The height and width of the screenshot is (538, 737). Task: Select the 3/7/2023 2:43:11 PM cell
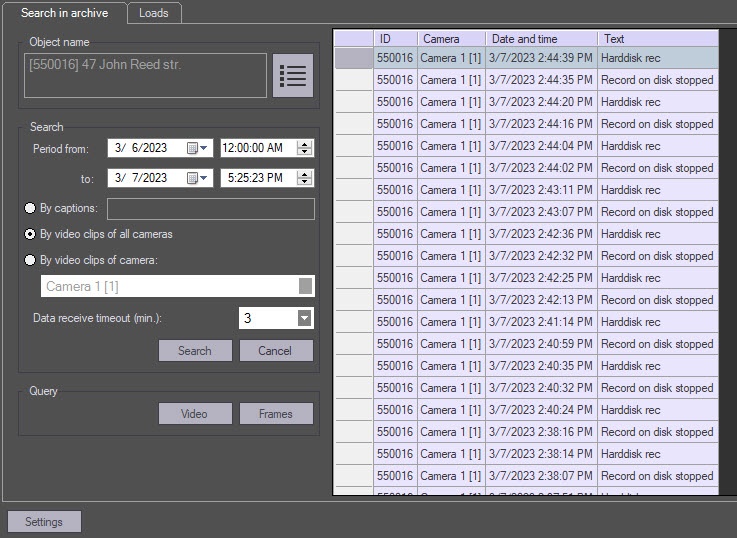[541, 190]
